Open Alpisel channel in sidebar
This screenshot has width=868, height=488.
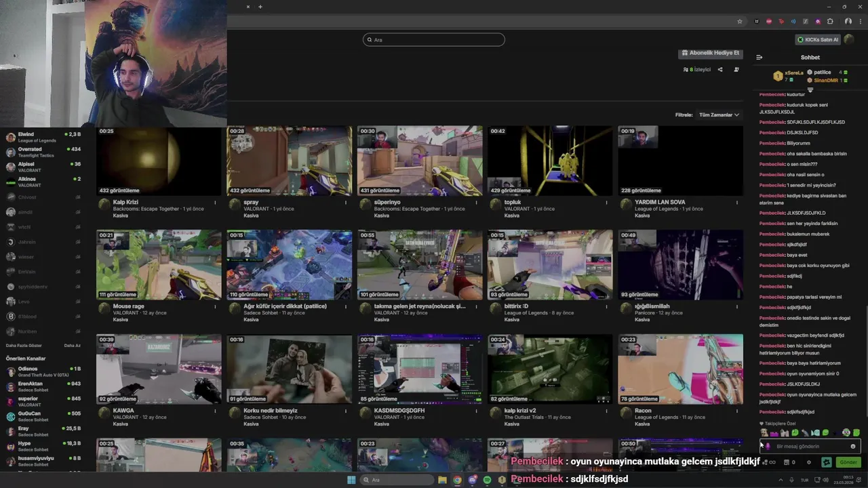43,167
